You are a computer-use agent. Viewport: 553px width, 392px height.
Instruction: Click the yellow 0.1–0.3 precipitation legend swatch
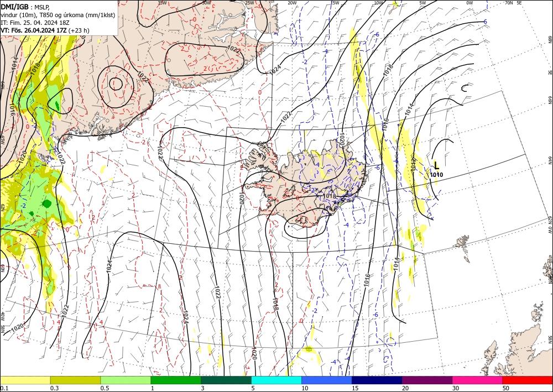tap(25, 380)
